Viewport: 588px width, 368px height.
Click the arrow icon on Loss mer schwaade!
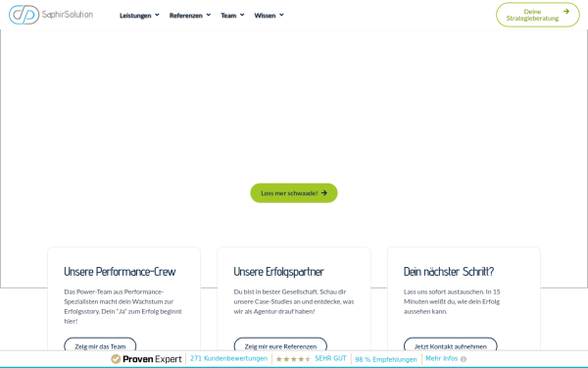(324, 193)
